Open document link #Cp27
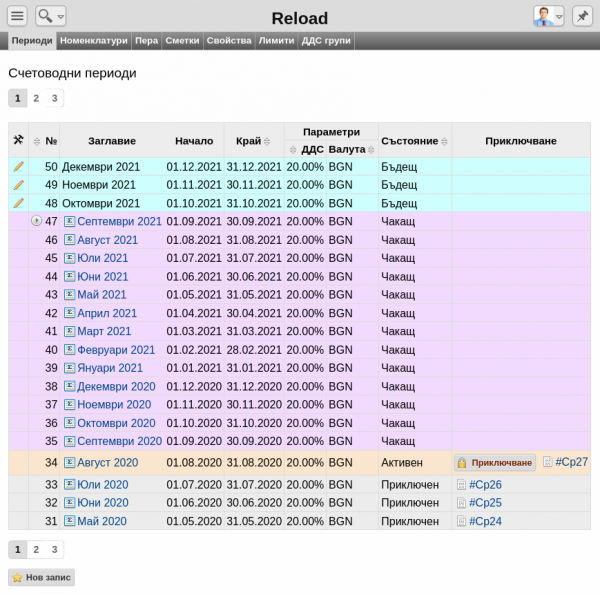Image resolution: width=600 pixels, height=595 pixels. click(x=571, y=462)
